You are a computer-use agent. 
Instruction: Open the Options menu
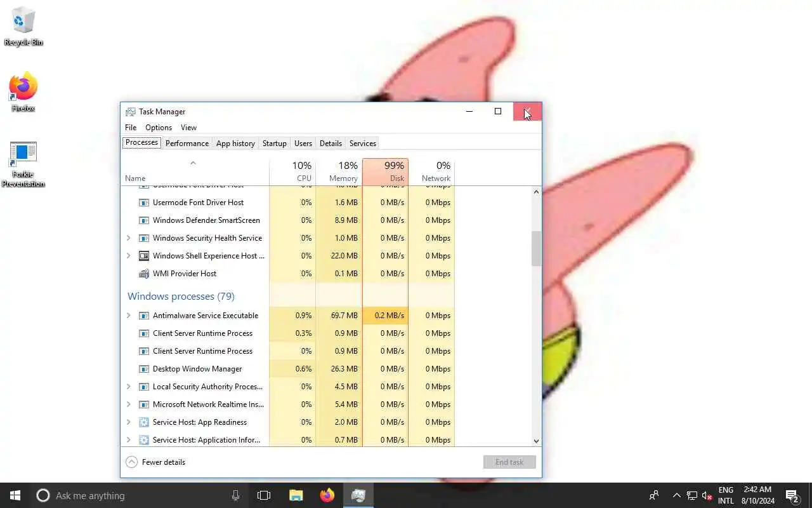(159, 128)
